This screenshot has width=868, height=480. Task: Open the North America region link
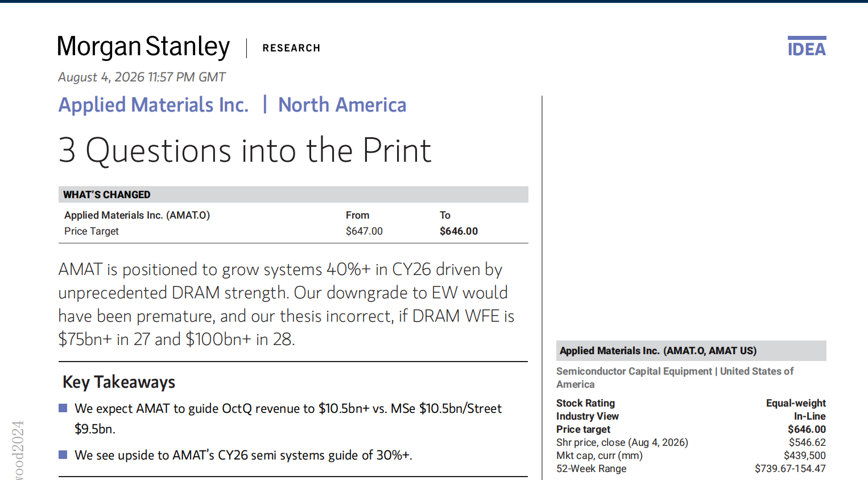coord(342,105)
